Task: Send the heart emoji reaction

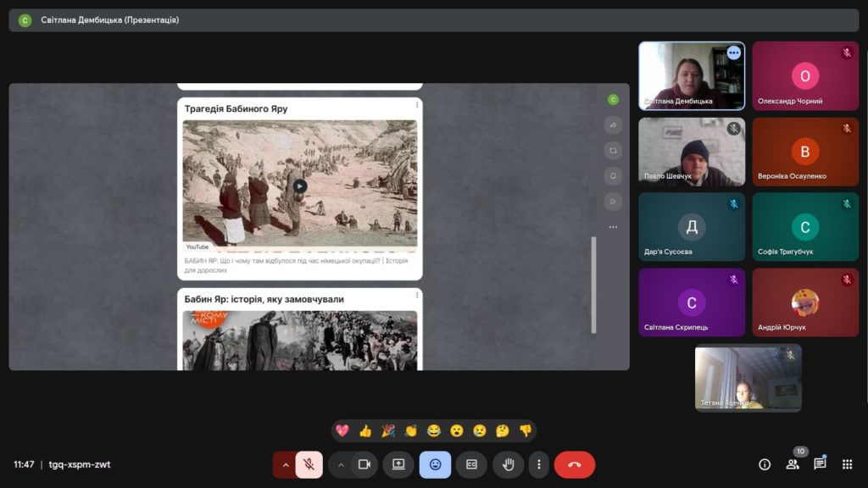Action: coord(342,430)
